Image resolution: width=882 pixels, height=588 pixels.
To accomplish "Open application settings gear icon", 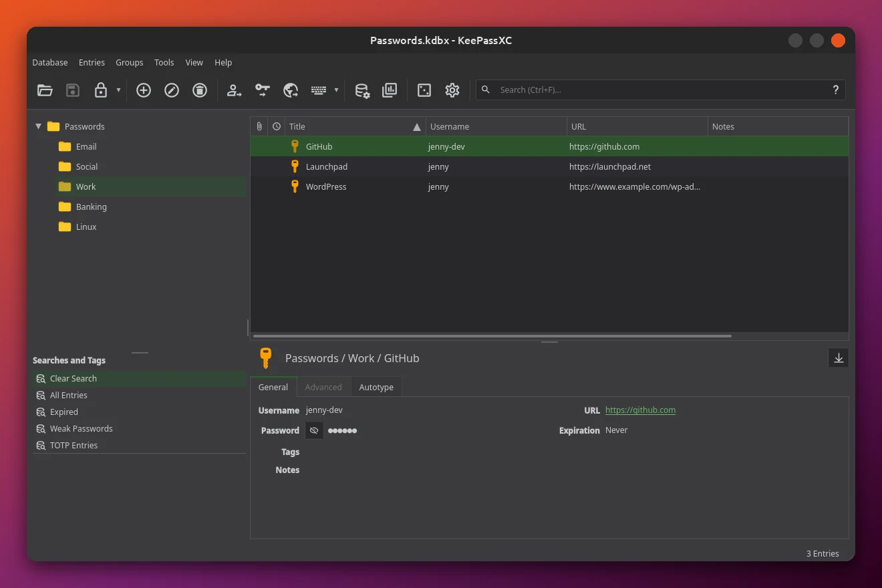I will click(452, 90).
